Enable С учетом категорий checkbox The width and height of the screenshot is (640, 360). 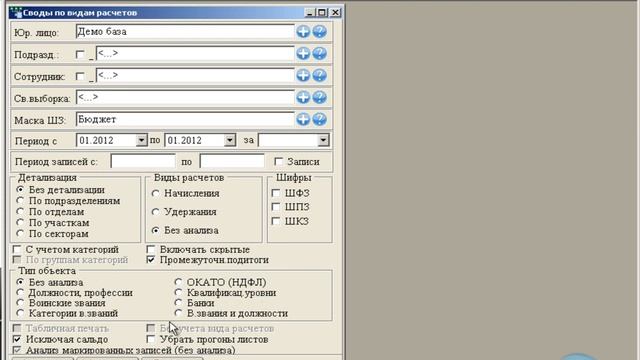17,249
